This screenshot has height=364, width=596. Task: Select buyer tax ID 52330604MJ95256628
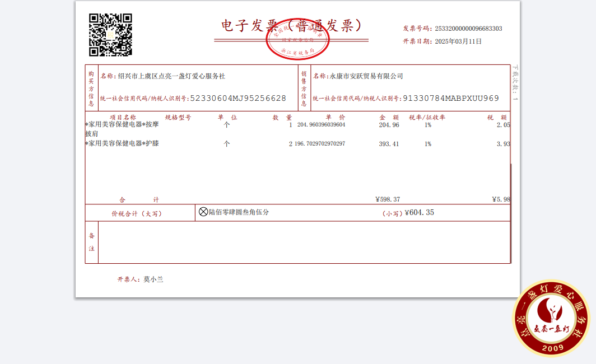(238, 99)
